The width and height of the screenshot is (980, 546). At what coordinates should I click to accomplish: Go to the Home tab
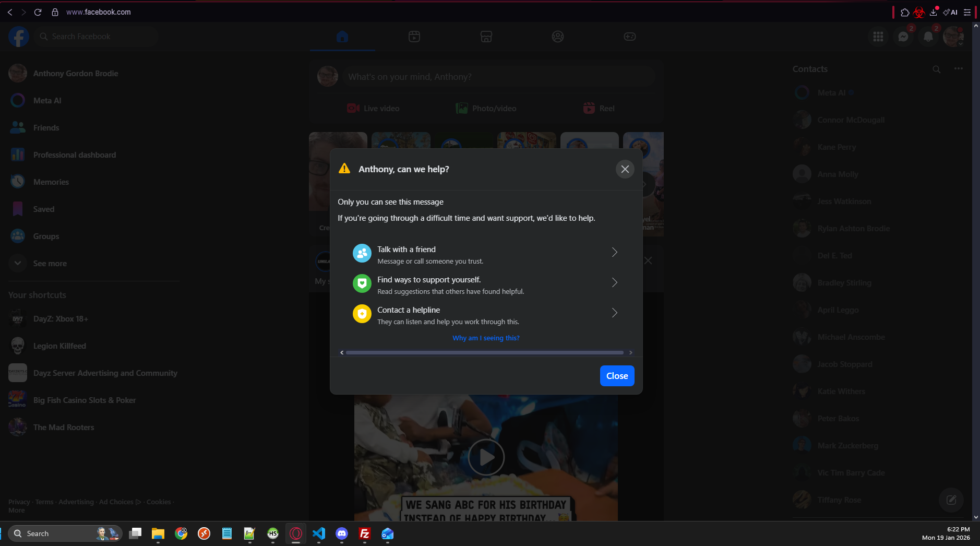click(342, 37)
